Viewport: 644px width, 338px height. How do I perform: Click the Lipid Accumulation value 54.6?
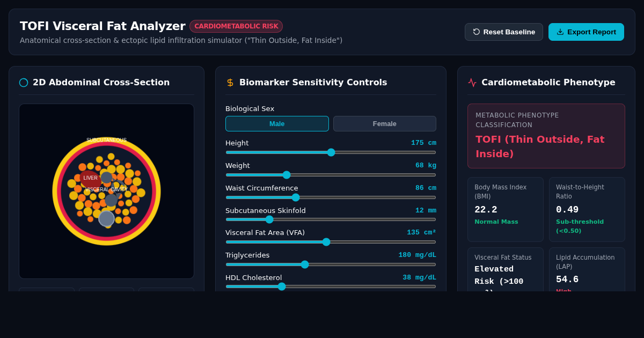tap(567, 280)
